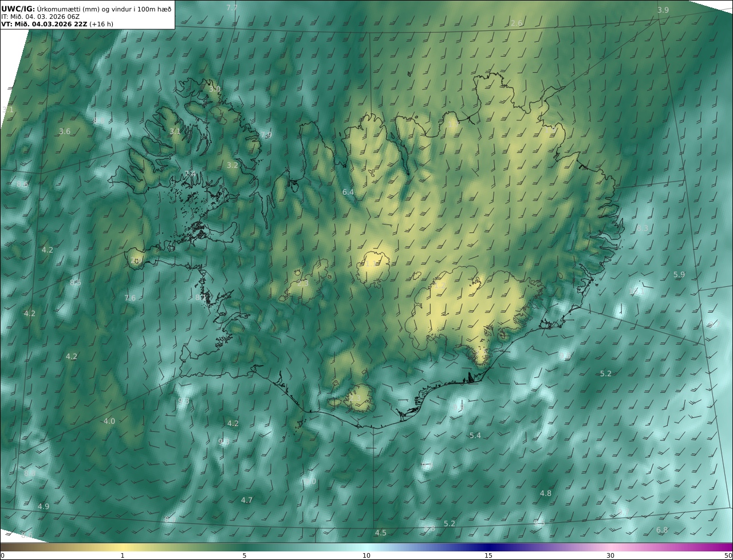Click the map value label '5.4'
The width and height of the screenshot is (733, 560).
point(475,436)
